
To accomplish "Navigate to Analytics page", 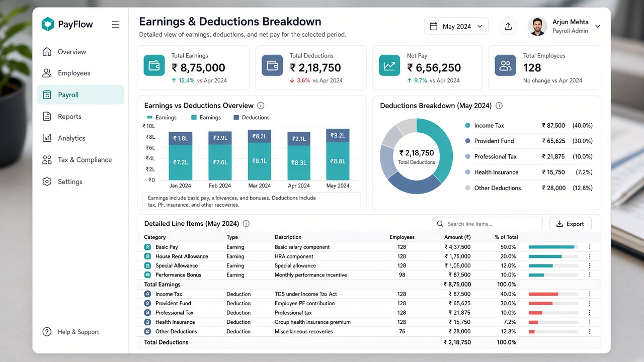I will [x=80, y=138].
